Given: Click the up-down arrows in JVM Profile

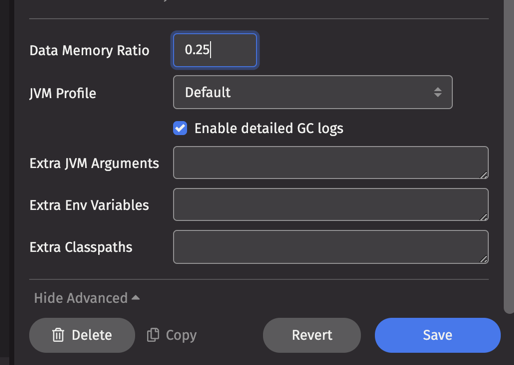Looking at the screenshot, I should click(x=438, y=92).
